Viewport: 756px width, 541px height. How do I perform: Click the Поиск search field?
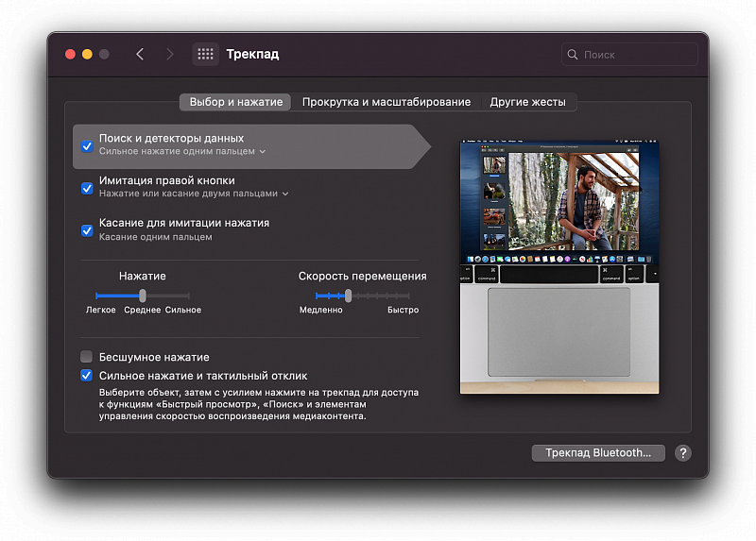(635, 55)
